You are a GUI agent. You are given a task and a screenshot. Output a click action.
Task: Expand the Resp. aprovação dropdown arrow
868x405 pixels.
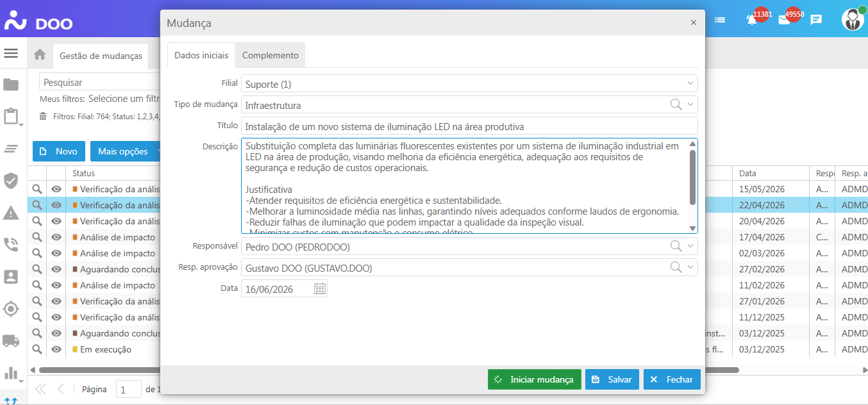(x=690, y=267)
